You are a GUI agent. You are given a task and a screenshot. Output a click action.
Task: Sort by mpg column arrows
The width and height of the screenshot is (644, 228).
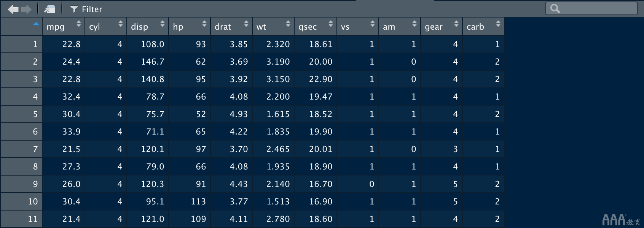(x=79, y=24)
